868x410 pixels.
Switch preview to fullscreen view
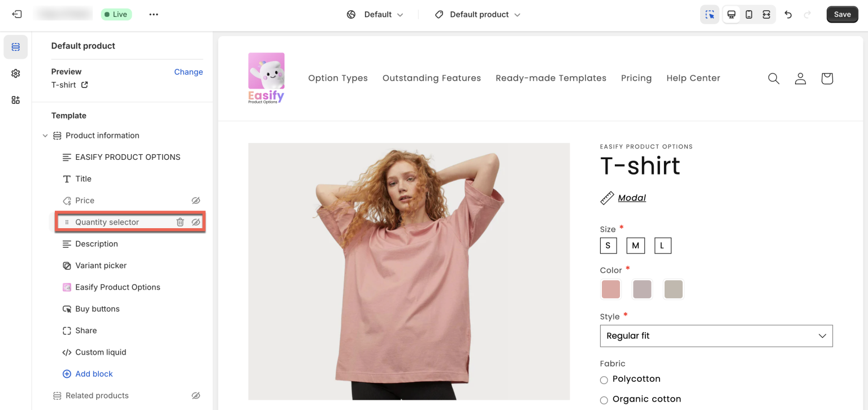click(x=766, y=14)
